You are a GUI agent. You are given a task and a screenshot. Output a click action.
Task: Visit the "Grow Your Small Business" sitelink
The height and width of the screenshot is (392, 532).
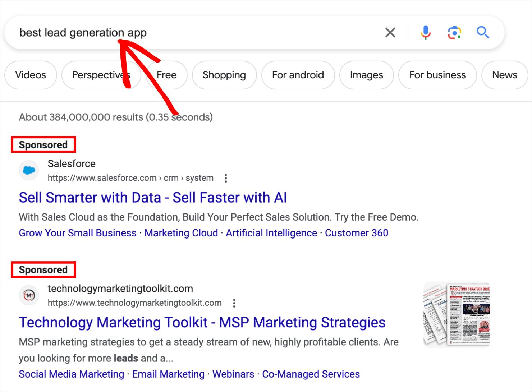click(x=77, y=233)
